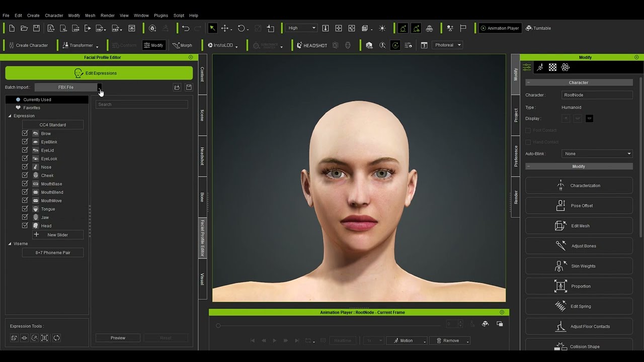Click the expression Search field
The width and height of the screenshot is (644, 362).
click(141, 105)
